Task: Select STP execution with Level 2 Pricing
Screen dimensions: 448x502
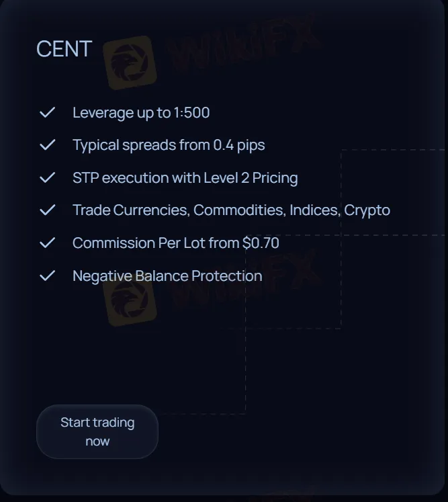Action: tap(185, 177)
